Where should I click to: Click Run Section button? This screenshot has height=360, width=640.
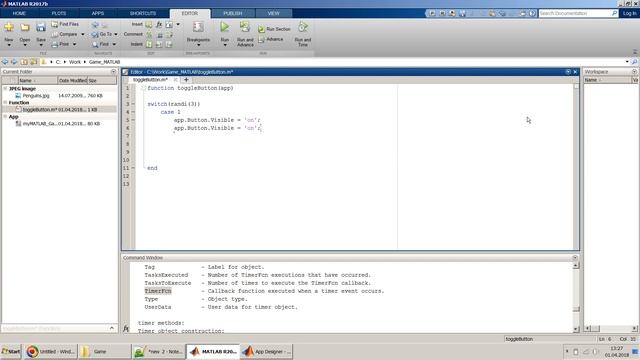pyautogui.click(x=274, y=29)
